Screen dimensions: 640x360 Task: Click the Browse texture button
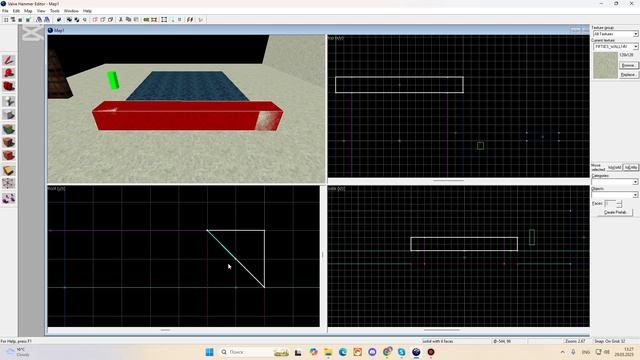click(628, 65)
